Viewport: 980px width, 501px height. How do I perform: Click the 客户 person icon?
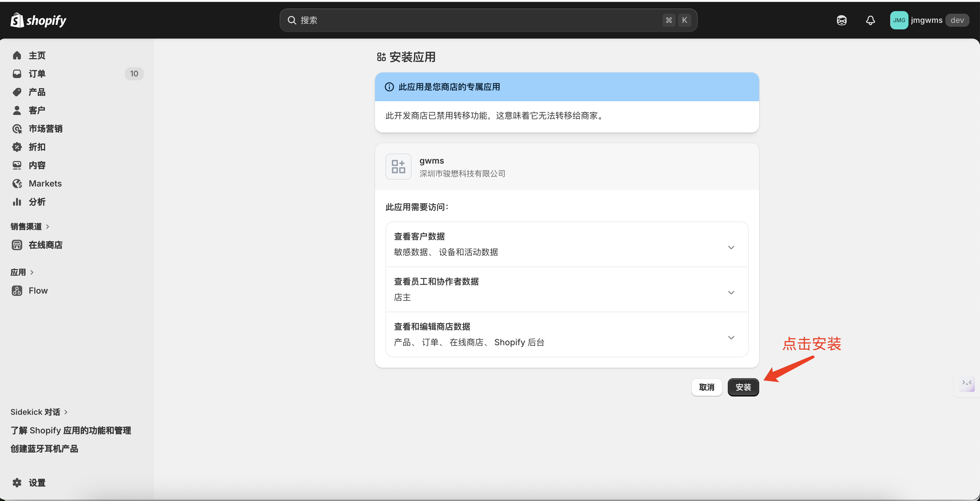pos(17,110)
